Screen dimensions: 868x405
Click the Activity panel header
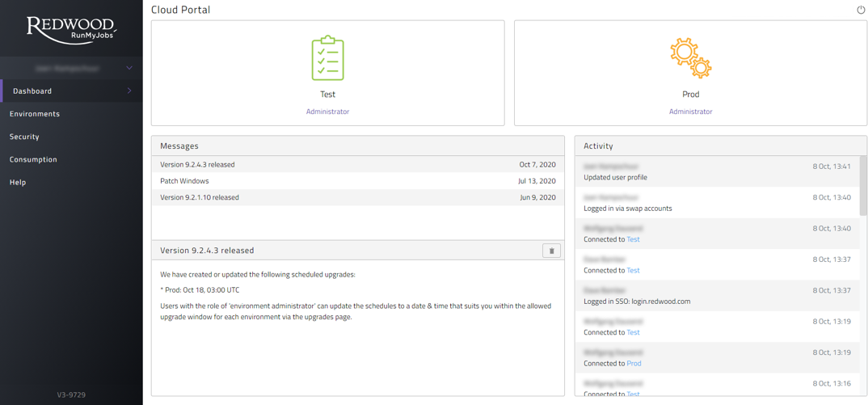pos(721,146)
